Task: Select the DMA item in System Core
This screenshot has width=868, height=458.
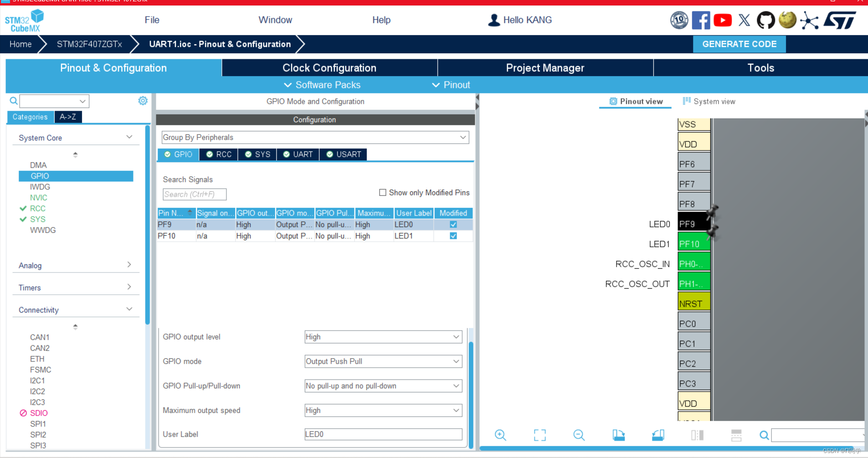Action: pos(38,165)
